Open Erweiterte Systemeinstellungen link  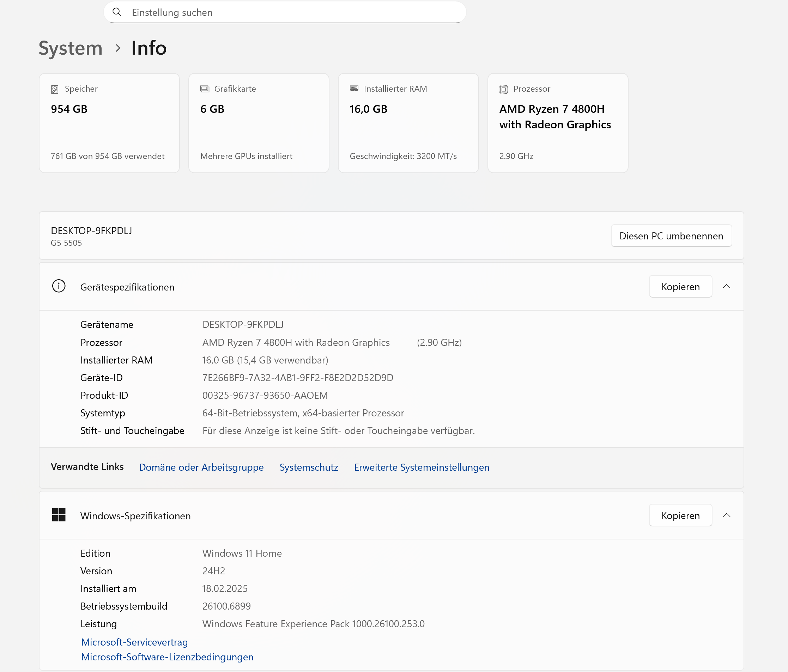pyautogui.click(x=422, y=467)
